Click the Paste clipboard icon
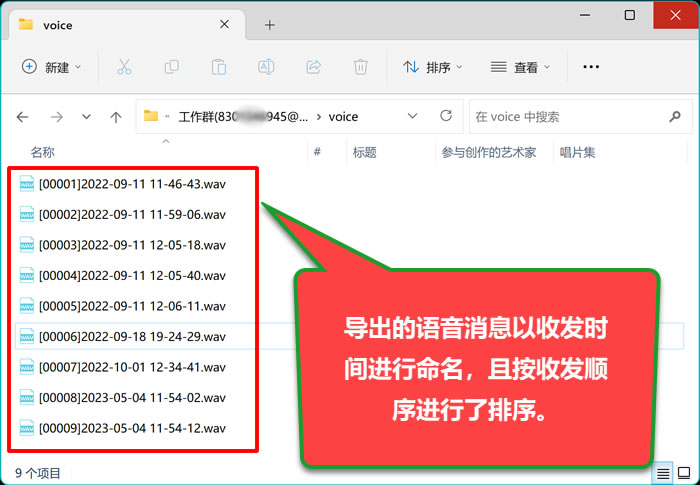 218,67
